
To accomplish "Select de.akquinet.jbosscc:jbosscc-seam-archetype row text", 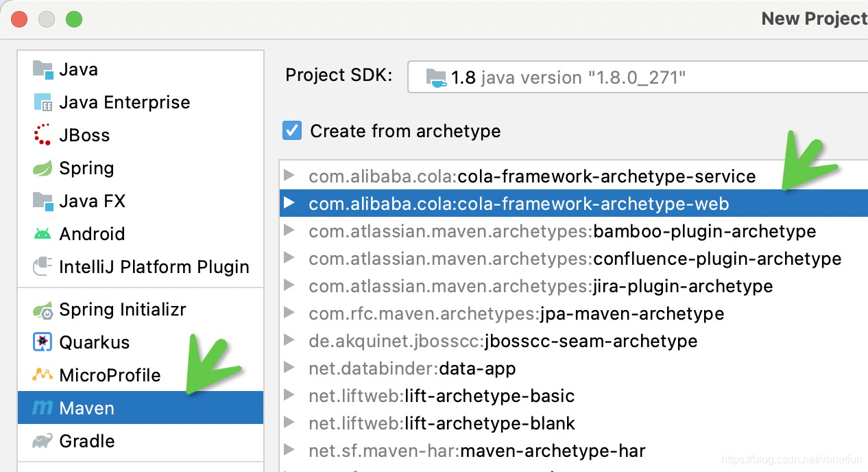I will 503,341.
